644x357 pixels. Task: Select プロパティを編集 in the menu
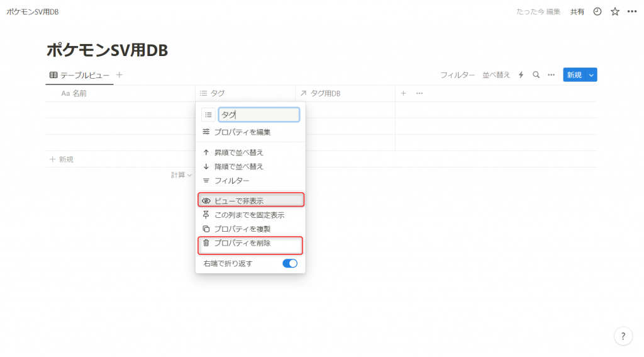point(250,132)
